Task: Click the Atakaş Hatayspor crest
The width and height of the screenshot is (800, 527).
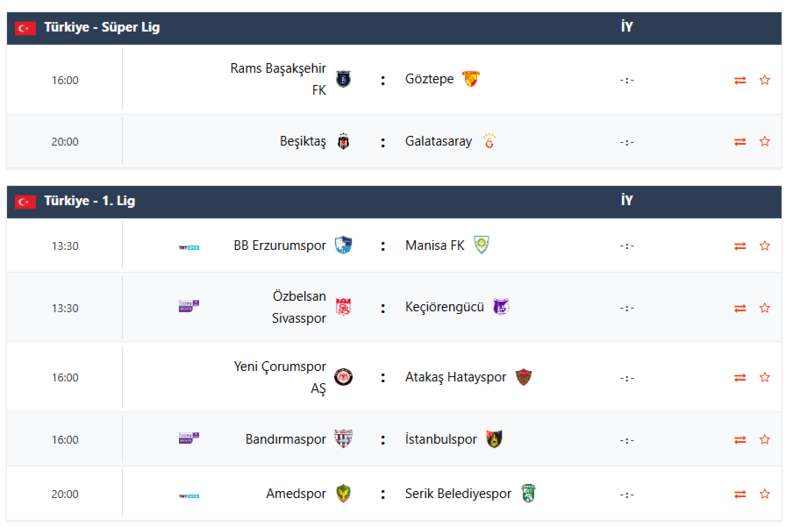Action: 524,377
